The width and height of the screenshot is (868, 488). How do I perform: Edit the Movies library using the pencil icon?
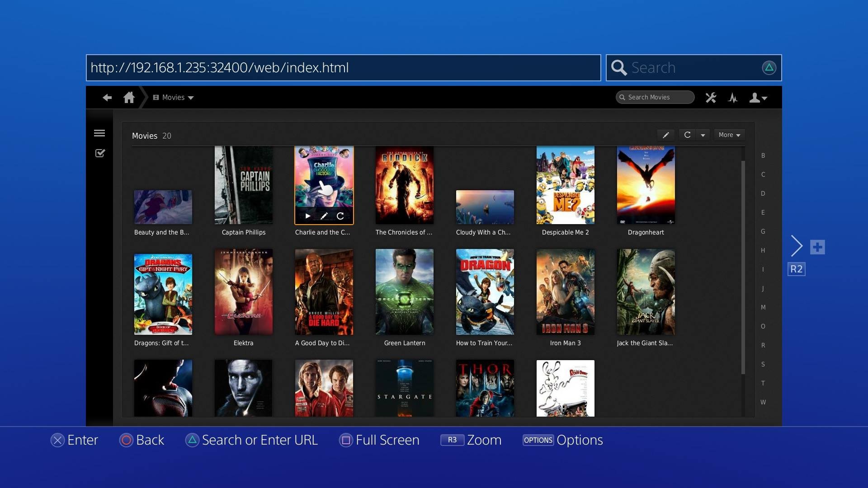[665, 135]
